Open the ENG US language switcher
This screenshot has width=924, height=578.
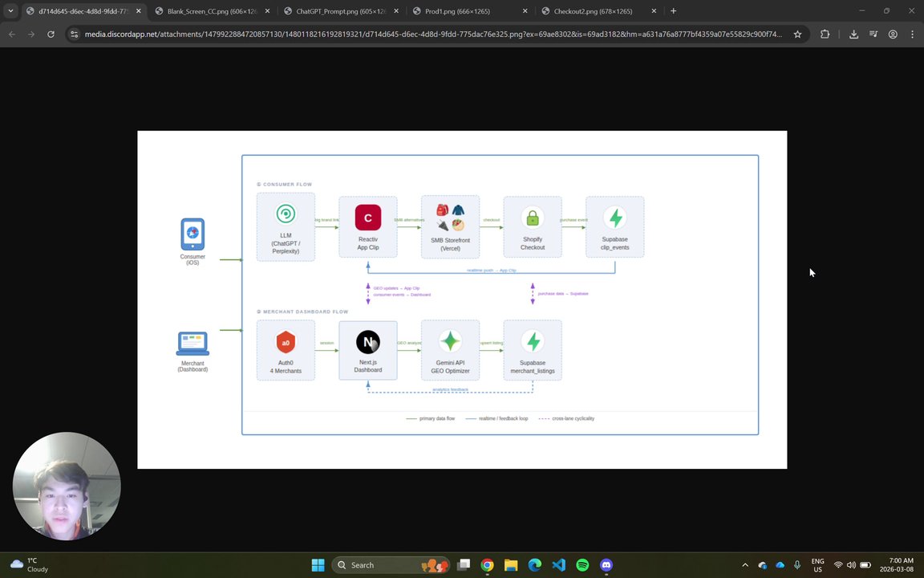817,565
